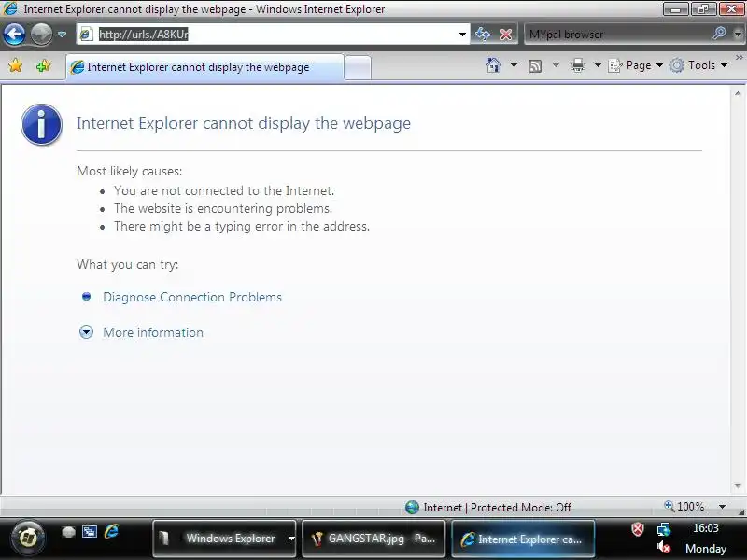The height and width of the screenshot is (560, 747).
Task: Open the Page menu
Action: click(636, 65)
